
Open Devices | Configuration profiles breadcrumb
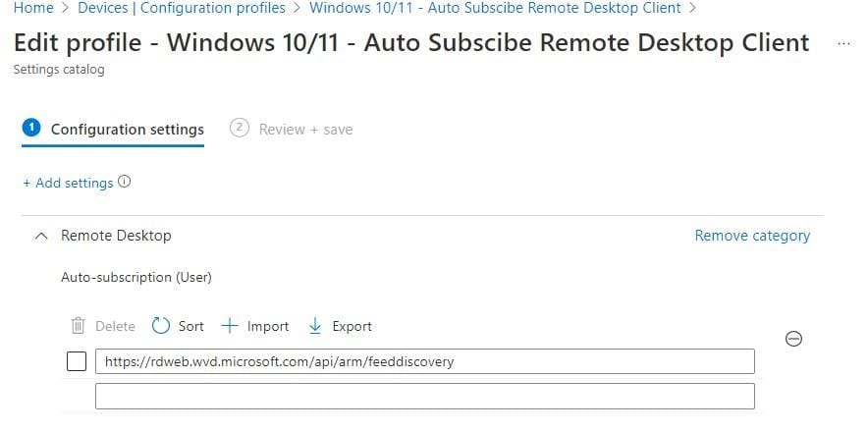(x=183, y=8)
